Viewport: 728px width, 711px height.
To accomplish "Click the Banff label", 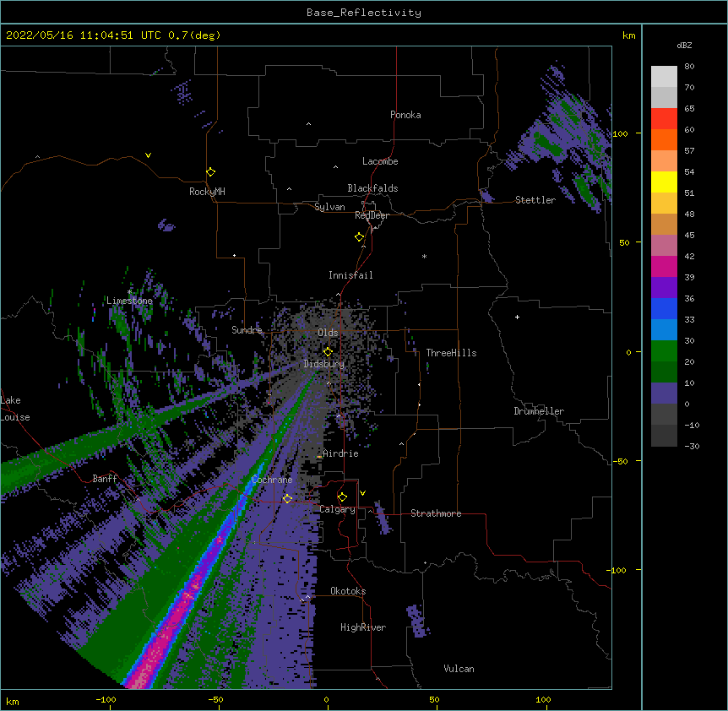I will pos(105,479).
